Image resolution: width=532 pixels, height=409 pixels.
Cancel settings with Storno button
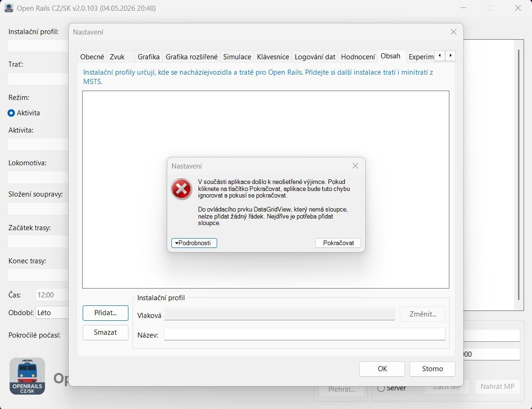pyautogui.click(x=432, y=369)
